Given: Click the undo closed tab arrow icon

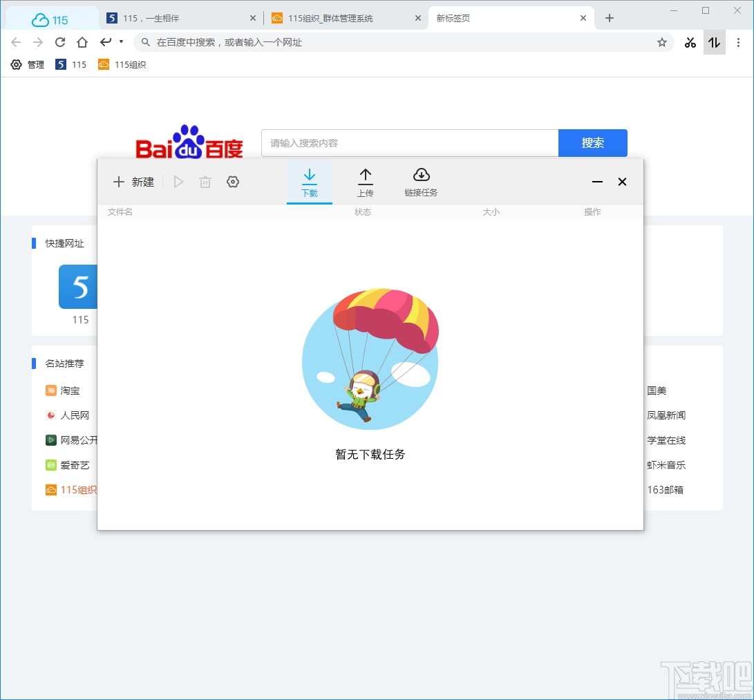Looking at the screenshot, I should (106, 42).
